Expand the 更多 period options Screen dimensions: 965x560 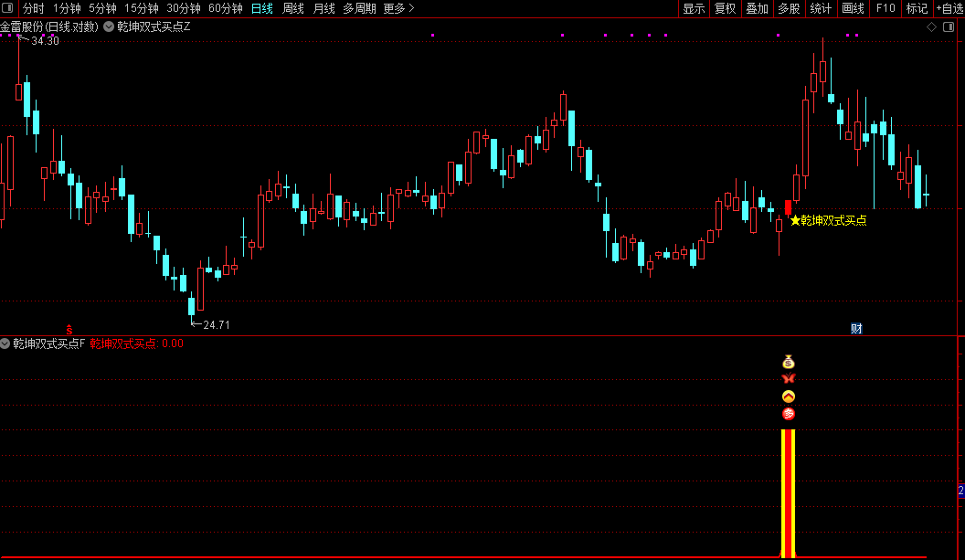398,8
